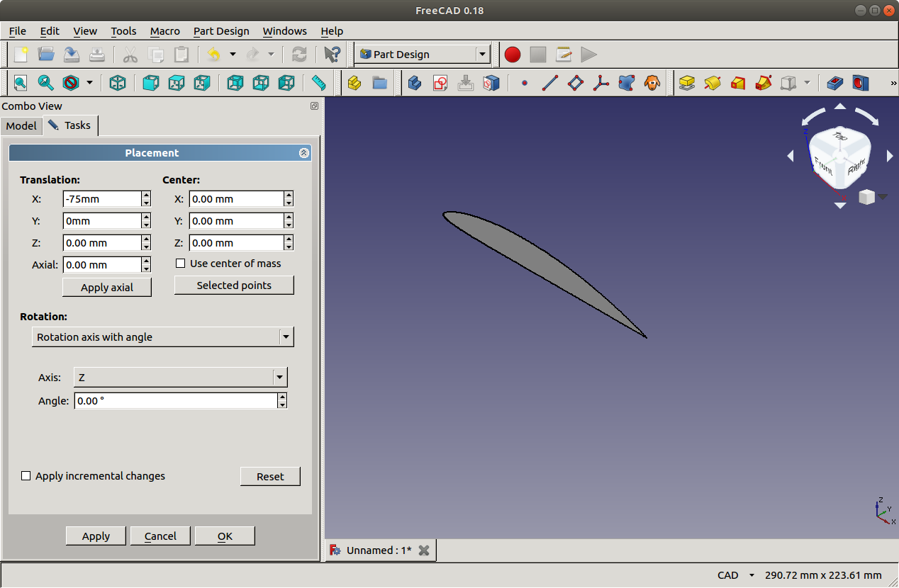Start macro recording with the red circle
This screenshot has width=899, height=588.
513,55
